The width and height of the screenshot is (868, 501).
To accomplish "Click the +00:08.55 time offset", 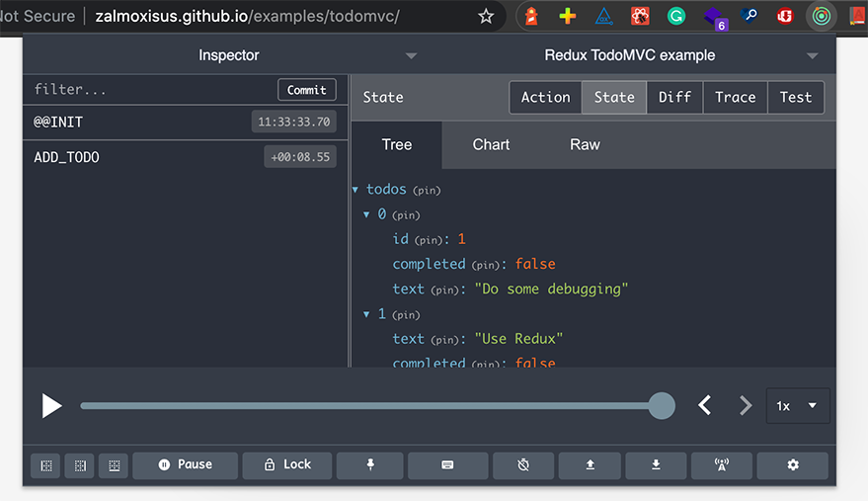I will point(300,157).
